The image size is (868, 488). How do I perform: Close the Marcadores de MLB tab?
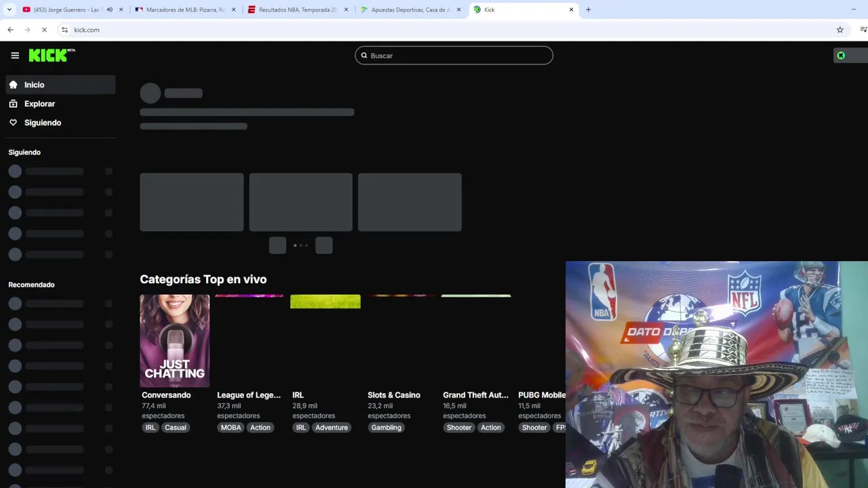234,9
